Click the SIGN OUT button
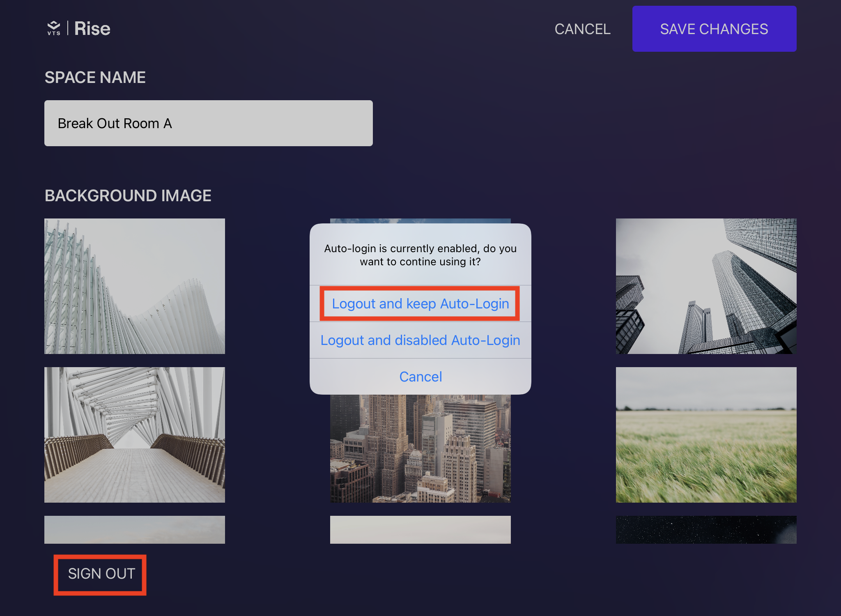841x616 pixels. pos(101,574)
